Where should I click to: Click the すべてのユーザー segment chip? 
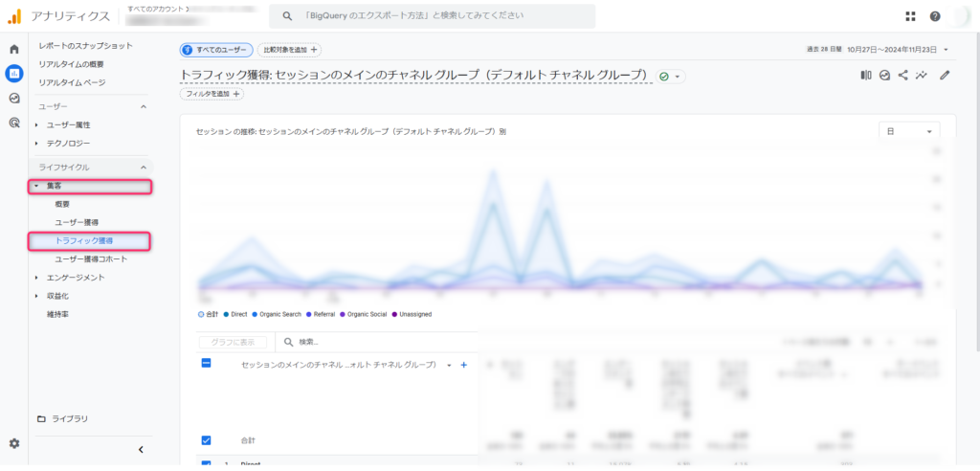click(x=216, y=50)
